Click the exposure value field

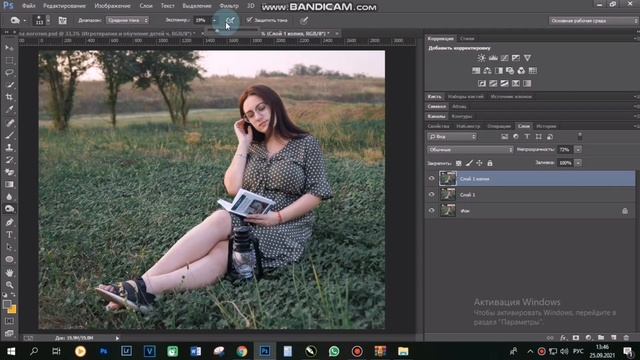(202, 20)
